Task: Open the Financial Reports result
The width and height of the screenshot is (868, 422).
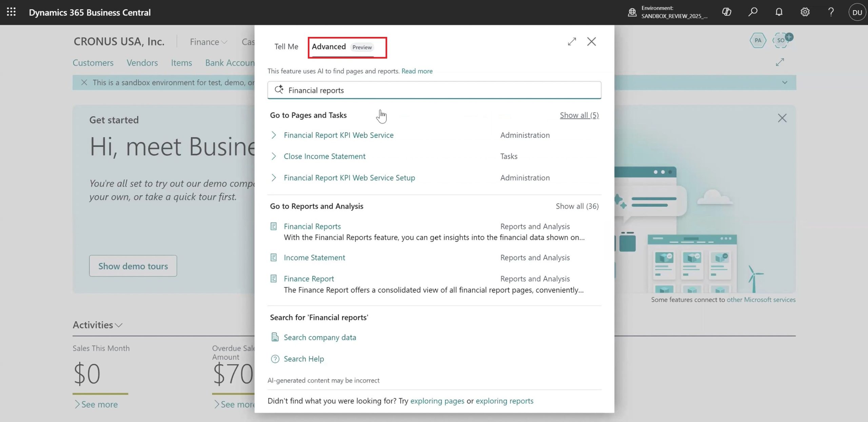Action: 312,227
